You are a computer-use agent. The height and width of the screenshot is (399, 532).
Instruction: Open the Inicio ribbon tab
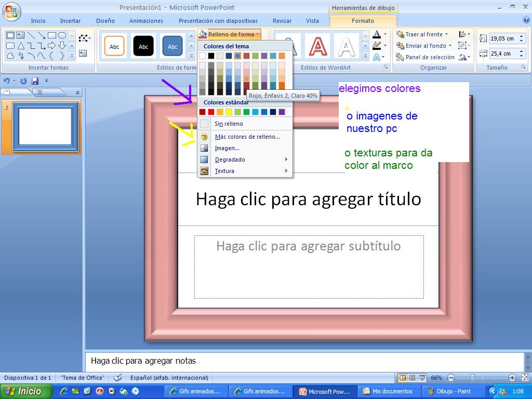point(38,21)
